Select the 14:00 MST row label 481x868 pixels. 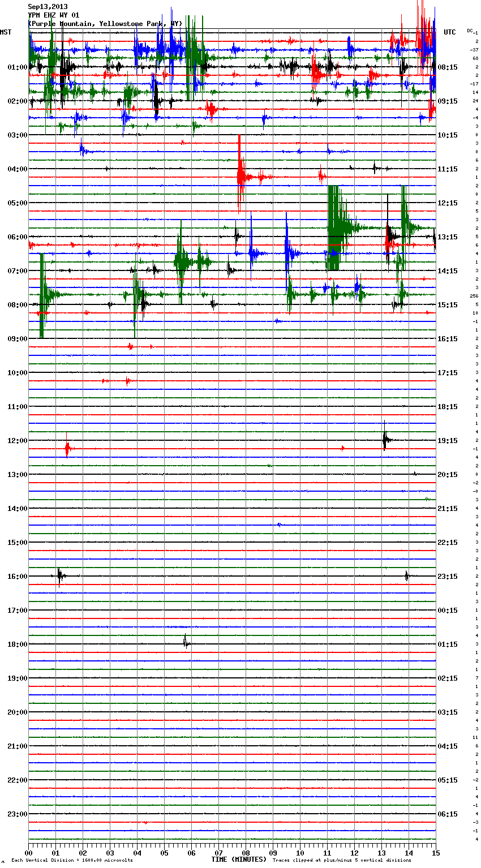(17, 509)
